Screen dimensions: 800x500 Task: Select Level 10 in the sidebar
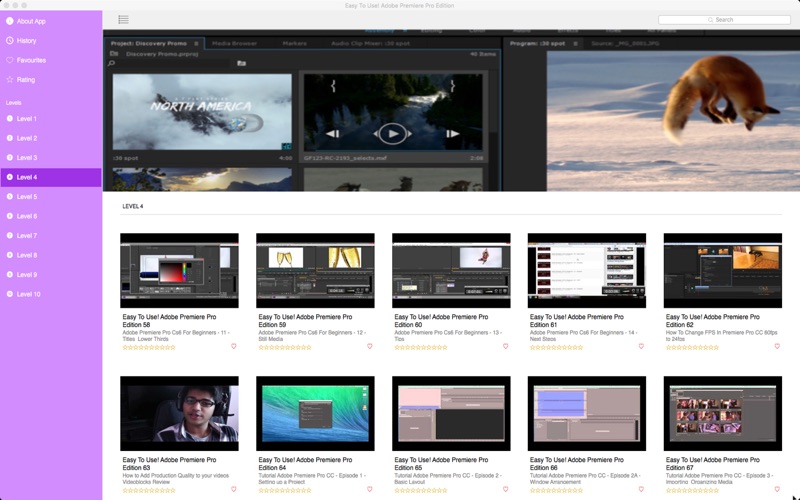pos(51,294)
